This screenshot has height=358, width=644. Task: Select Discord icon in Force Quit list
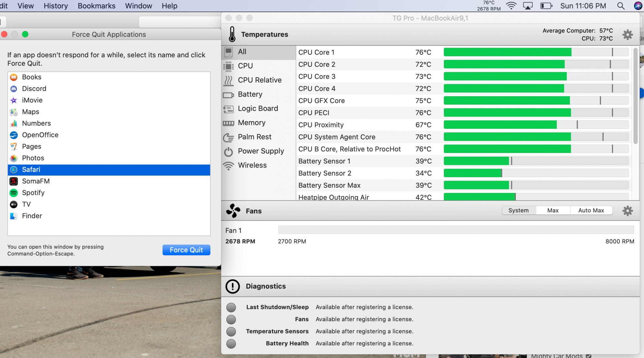pyautogui.click(x=14, y=89)
